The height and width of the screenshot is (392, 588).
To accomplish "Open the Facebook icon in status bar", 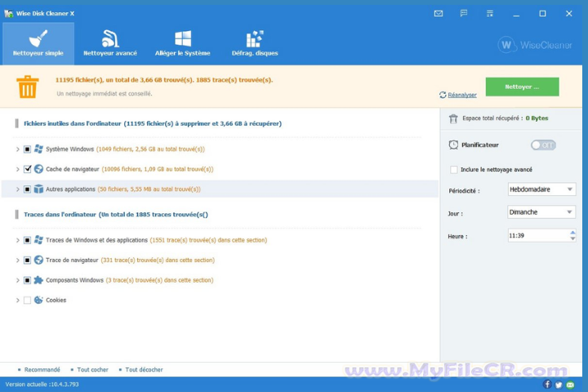I will coord(547,385).
